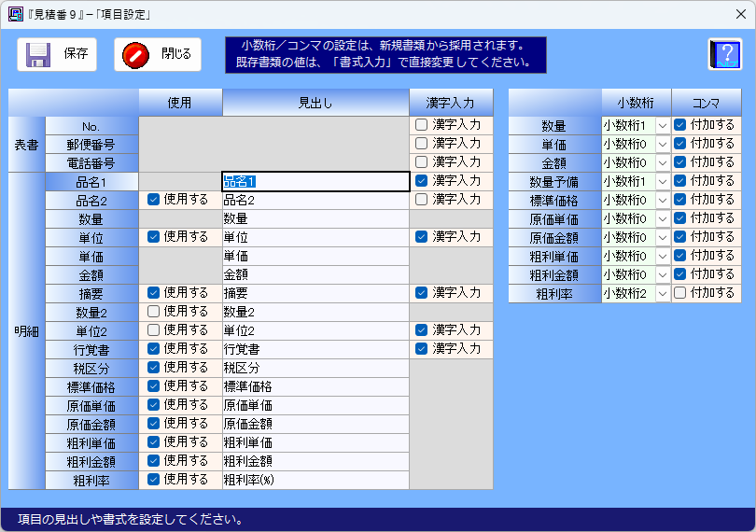Edit the 単価 heading field

315,256
